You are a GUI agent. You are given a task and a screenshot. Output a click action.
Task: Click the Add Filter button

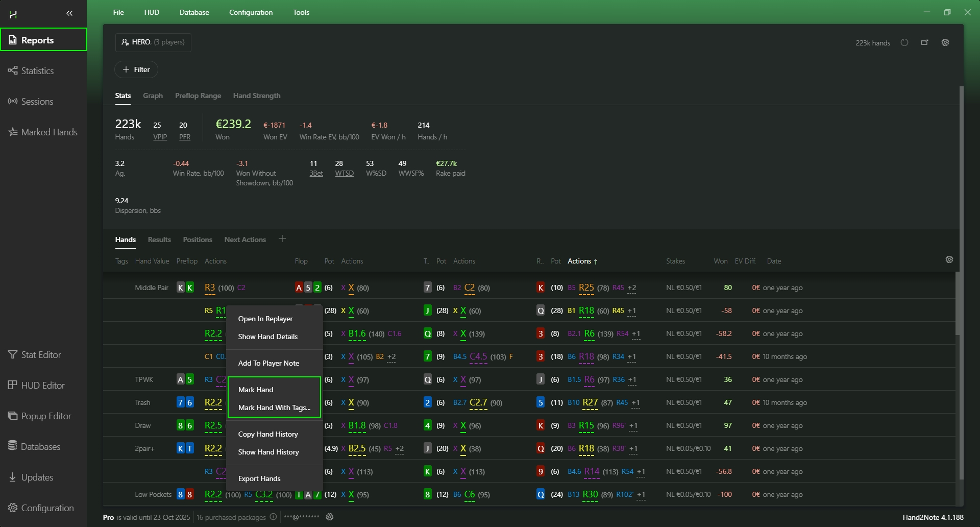[136, 69]
